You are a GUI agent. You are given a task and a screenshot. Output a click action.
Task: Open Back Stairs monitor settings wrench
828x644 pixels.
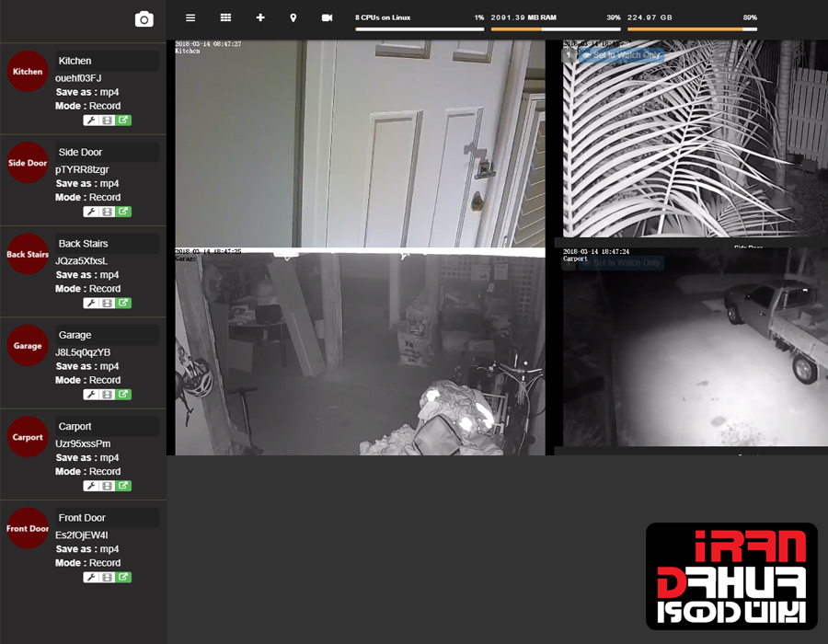point(91,303)
